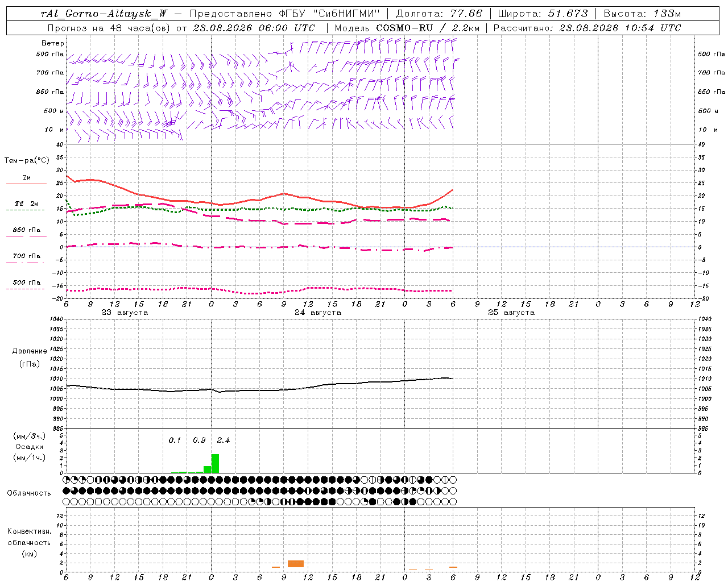The width and height of the screenshot is (728, 582).
Task: Select the 500 гПа temperature legend entry
Action: (27, 282)
